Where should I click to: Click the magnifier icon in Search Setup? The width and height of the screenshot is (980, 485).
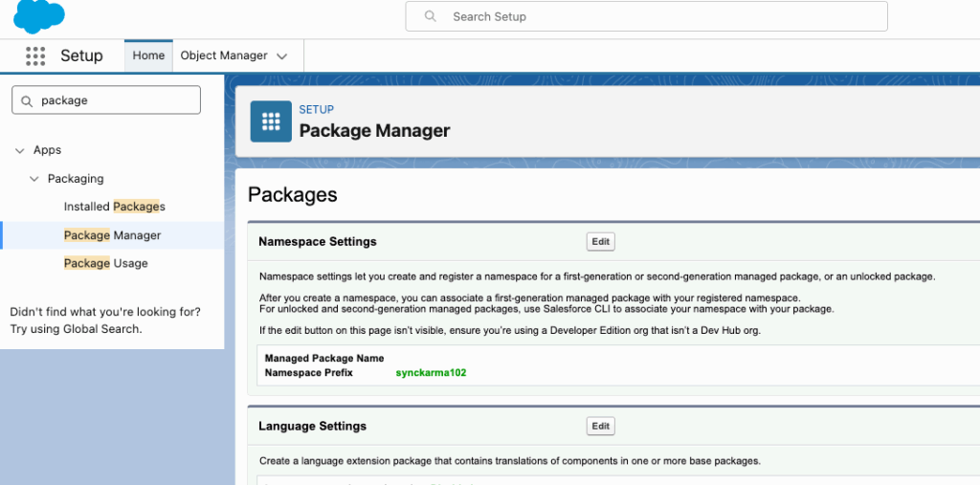point(430,16)
